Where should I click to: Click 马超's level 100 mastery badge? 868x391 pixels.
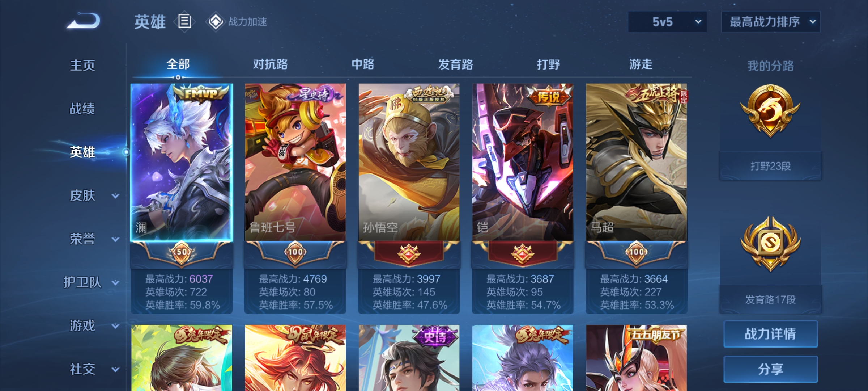click(x=637, y=252)
